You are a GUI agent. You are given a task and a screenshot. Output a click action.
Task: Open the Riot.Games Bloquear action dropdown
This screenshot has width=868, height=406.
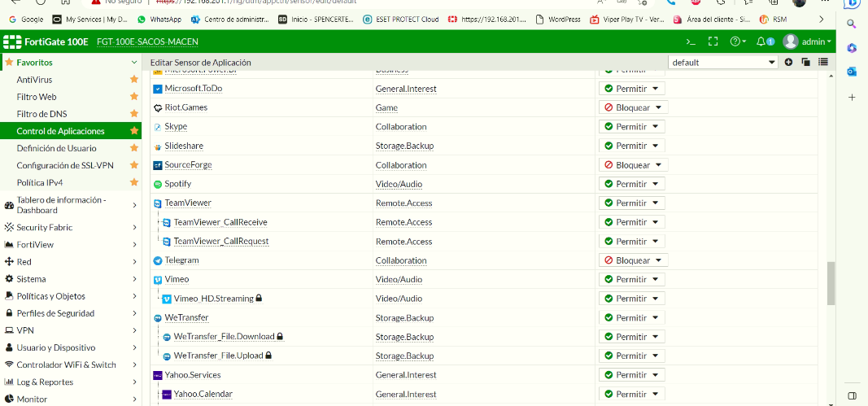[633, 107]
